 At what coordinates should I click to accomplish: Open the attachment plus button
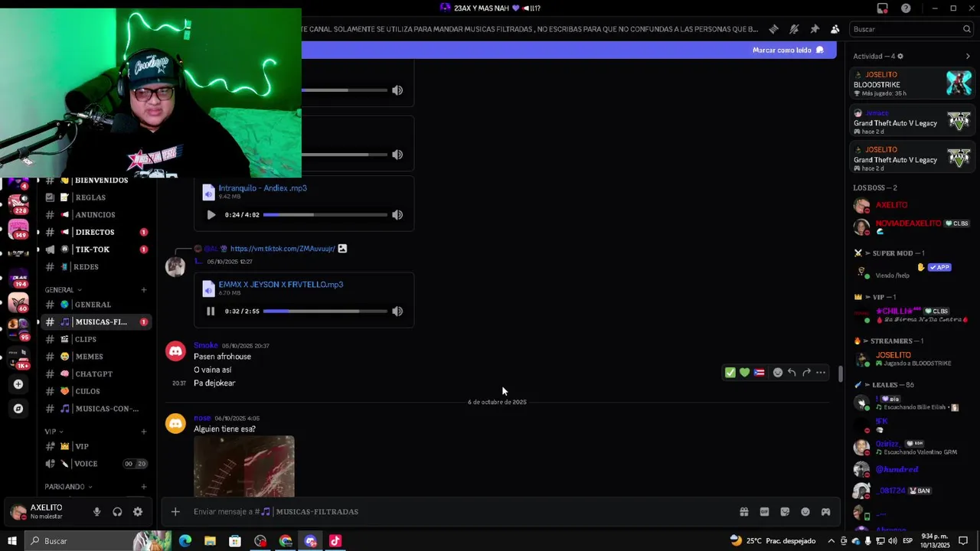(175, 512)
